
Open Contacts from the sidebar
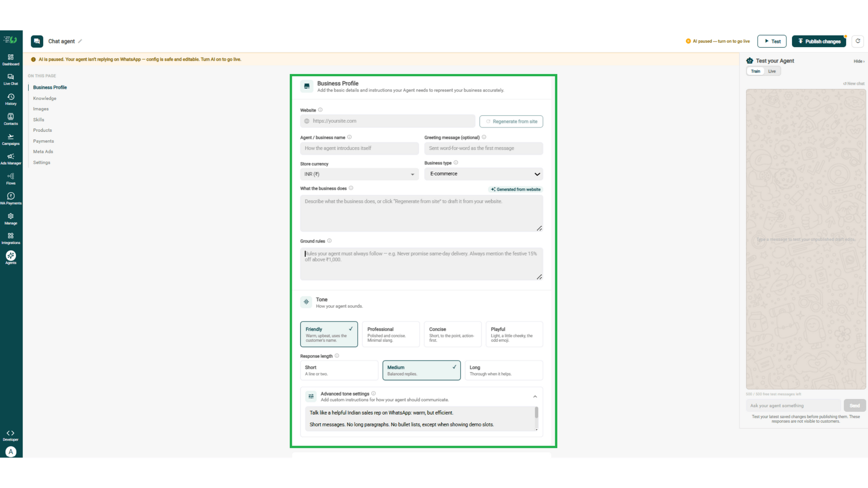pyautogui.click(x=11, y=119)
